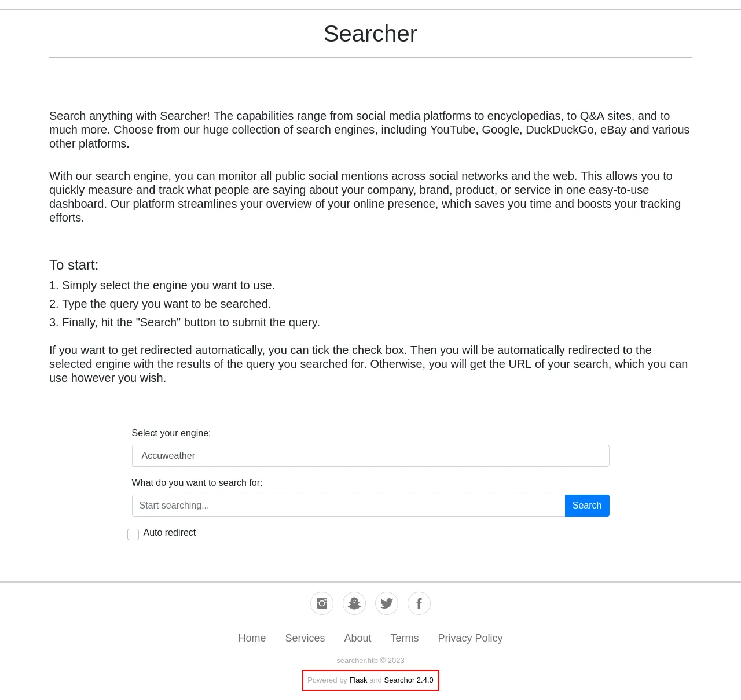The width and height of the screenshot is (741, 700).
Task: Open the Privacy Policy footer link
Action: click(470, 638)
